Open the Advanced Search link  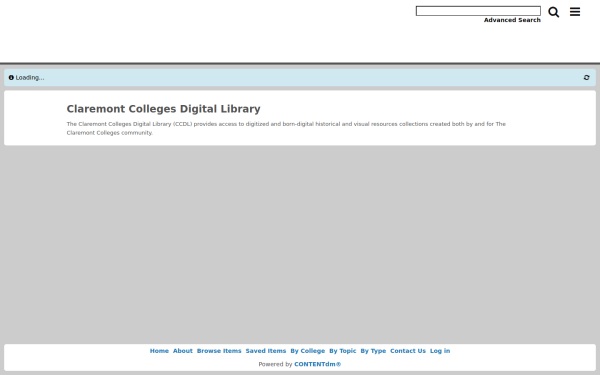[x=512, y=20]
